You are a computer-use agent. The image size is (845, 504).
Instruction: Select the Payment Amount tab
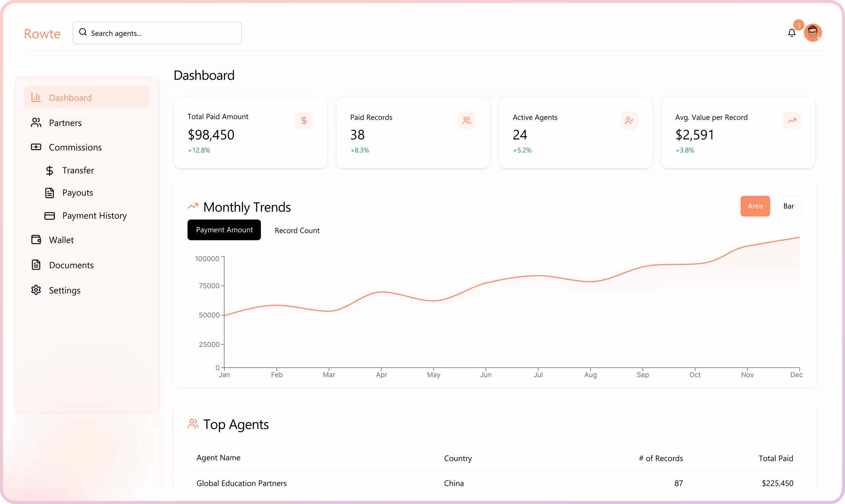click(224, 230)
